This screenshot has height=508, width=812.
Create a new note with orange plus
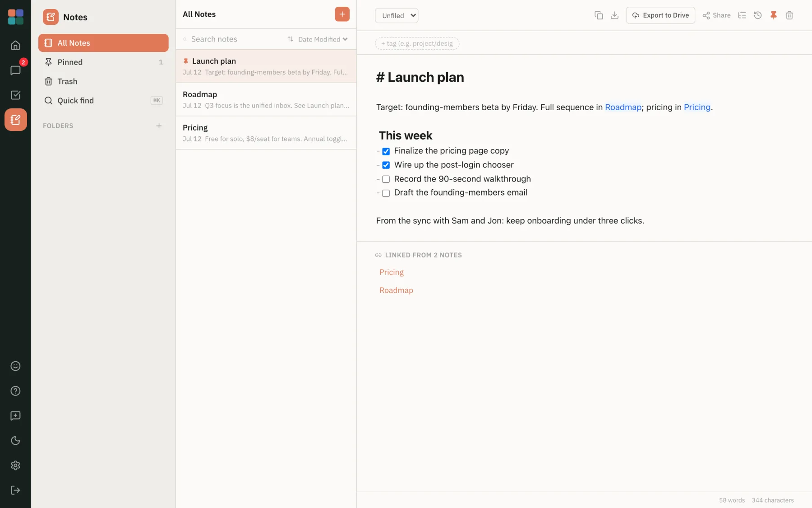(x=342, y=14)
